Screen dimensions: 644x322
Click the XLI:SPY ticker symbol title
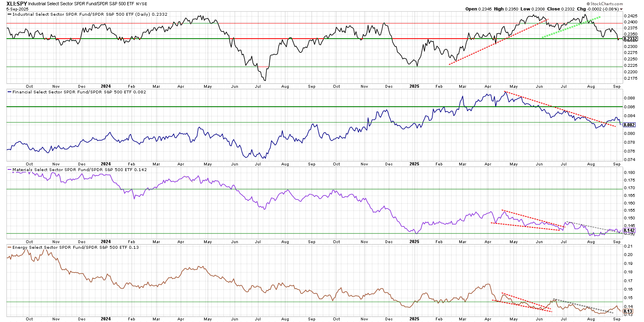tap(17, 4)
